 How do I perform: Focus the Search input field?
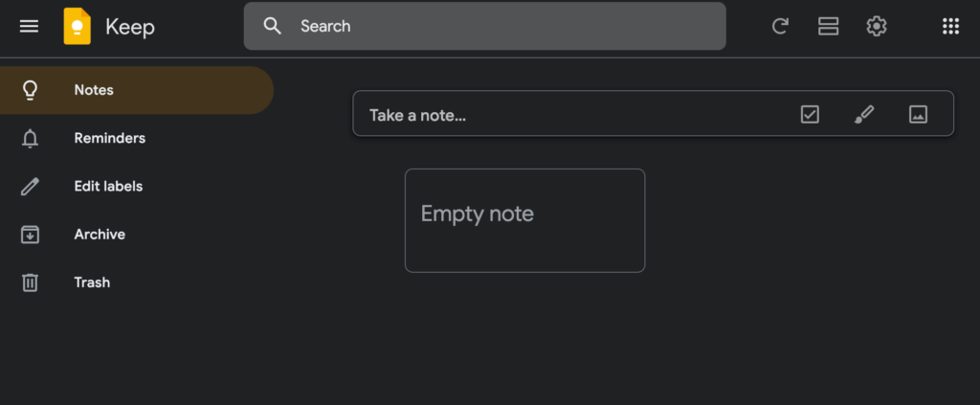coord(498,26)
